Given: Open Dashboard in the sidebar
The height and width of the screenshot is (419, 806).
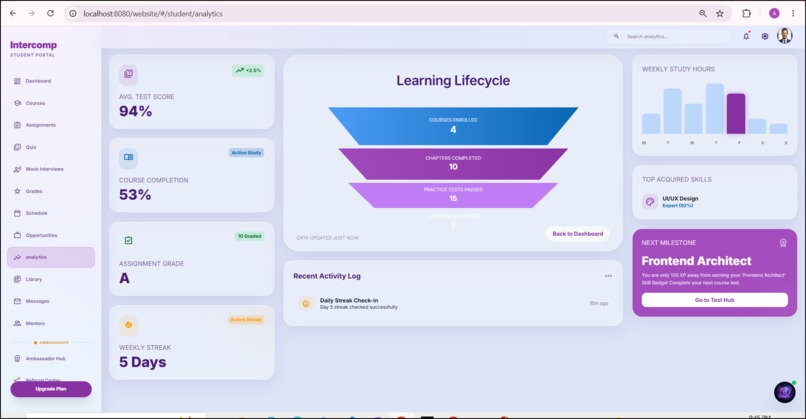Looking at the screenshot, I should (50, 81).
